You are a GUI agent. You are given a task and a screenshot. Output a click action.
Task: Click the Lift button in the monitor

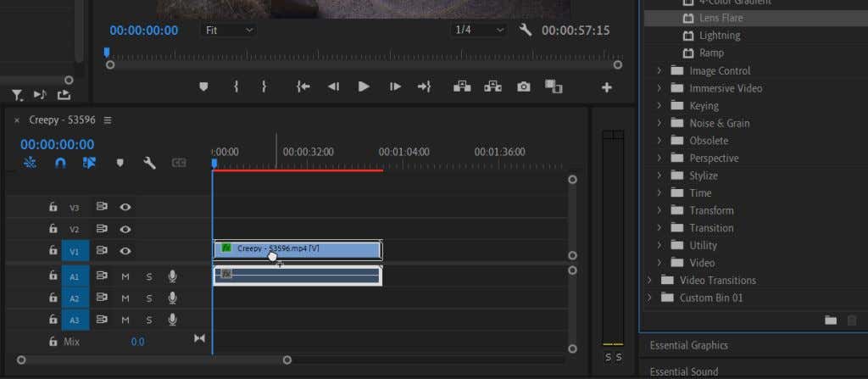coord(462,86)
